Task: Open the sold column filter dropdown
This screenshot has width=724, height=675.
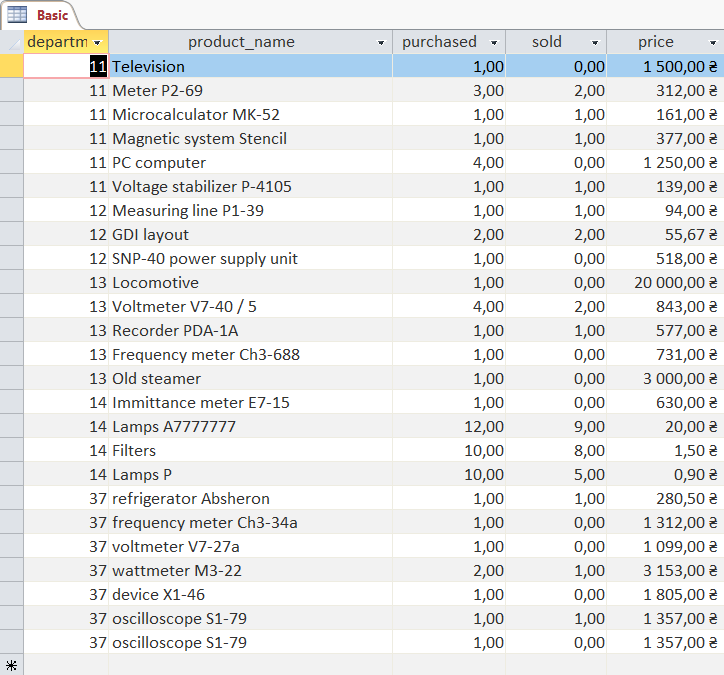Action: click(595, 42)
